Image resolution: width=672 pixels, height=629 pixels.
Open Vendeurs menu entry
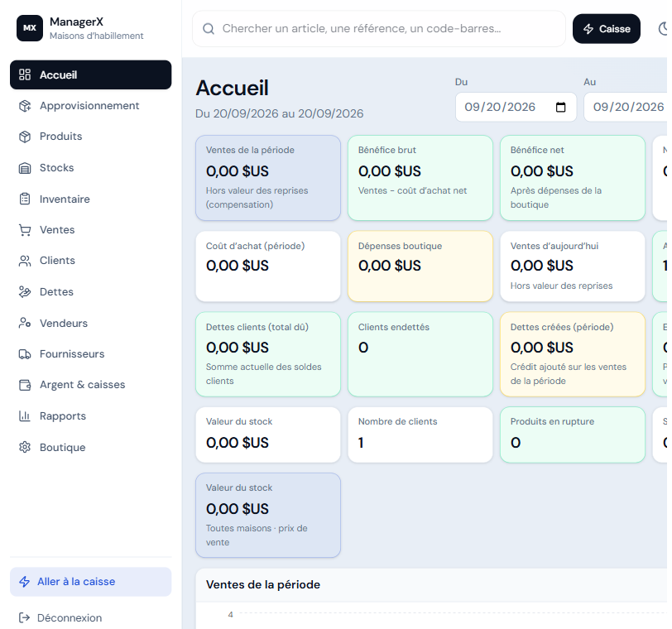coord(91,323)
